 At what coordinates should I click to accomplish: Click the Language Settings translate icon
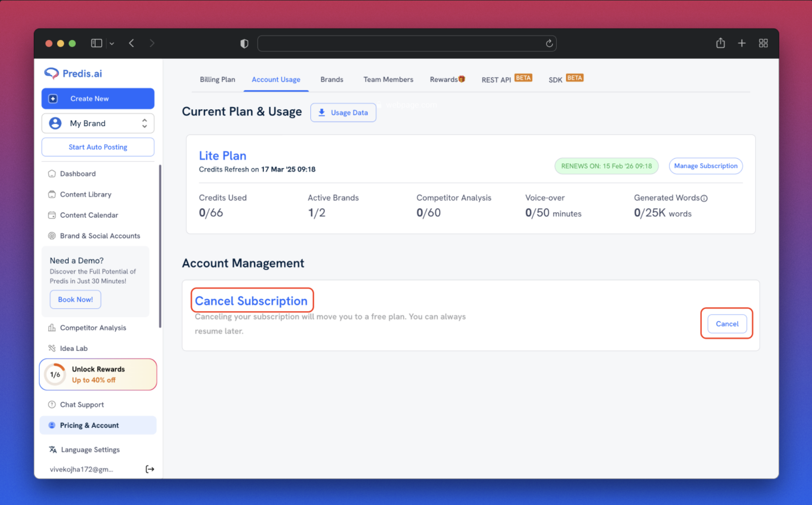click(53, 450)
